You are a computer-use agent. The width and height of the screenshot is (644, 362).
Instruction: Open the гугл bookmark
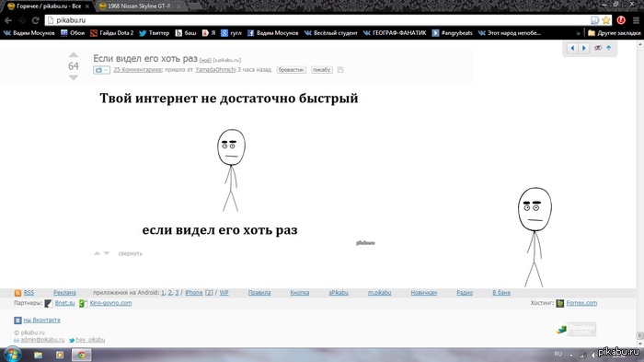[x=231, y=33]
